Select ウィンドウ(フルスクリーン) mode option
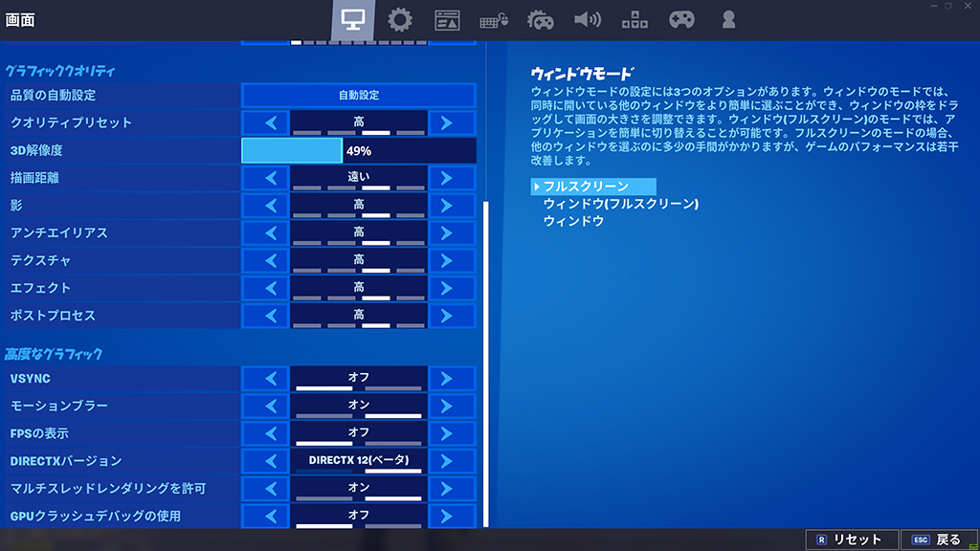Viewport: 980px width, 551px height. (620, 204)
